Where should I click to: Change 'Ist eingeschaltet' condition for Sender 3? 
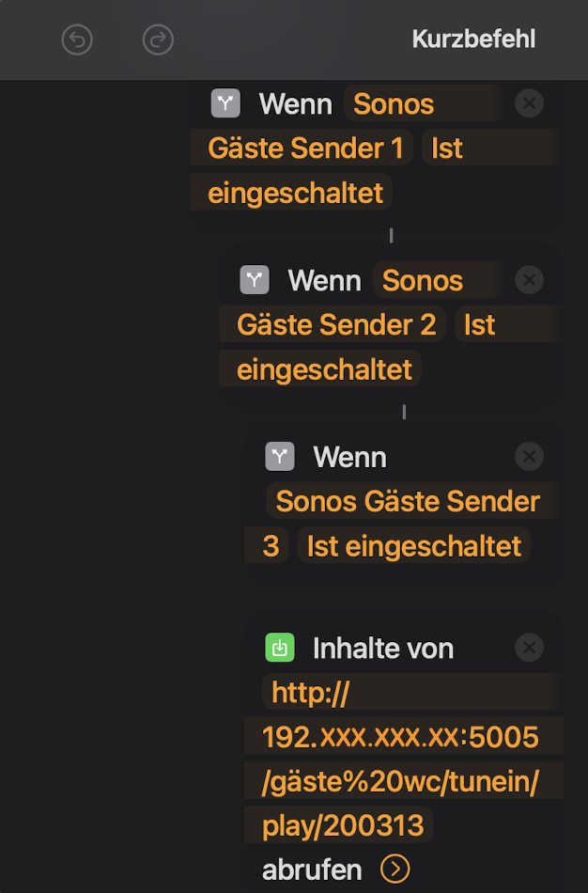pyautogui.click(x=413, y=546)
